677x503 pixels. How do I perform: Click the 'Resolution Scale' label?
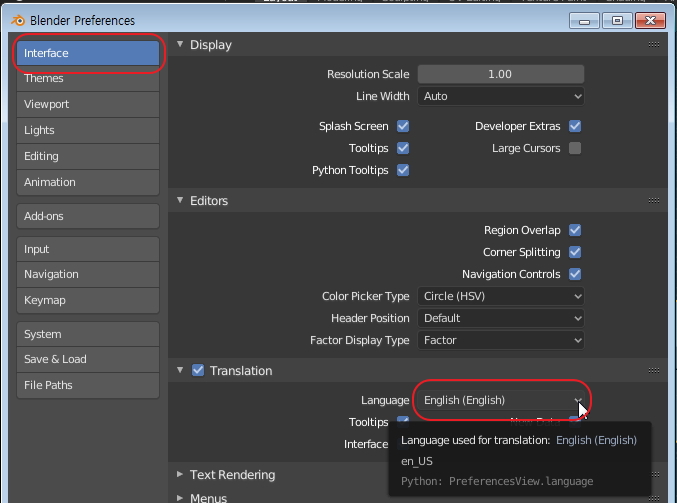(368, 74)
